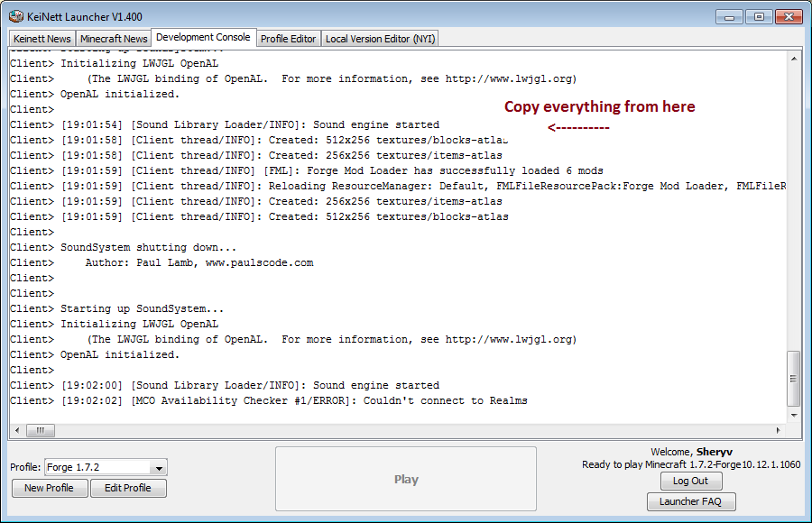Click the 'Forge Mod Loader has successfully loaded 6 mods' line

[x=307, y=171]
